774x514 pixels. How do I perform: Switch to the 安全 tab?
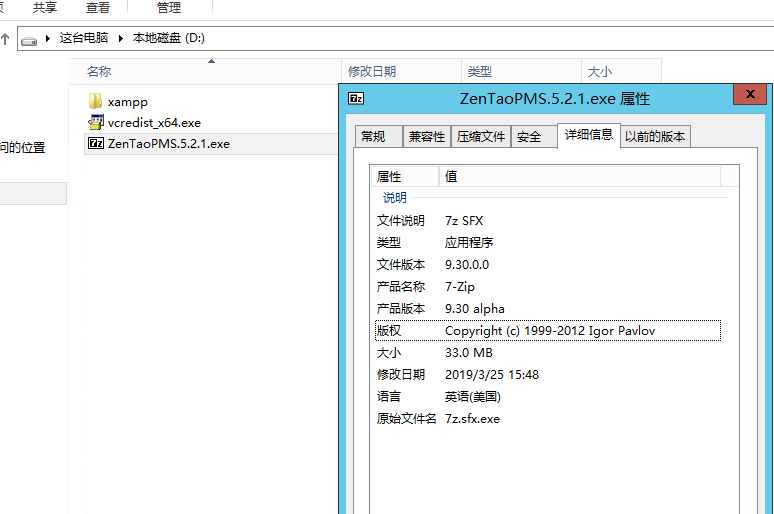(x=534, y=137)
